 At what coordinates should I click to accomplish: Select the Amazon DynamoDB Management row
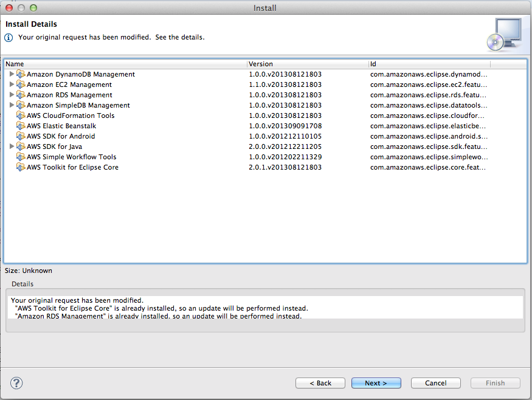(x=265, y=74)
